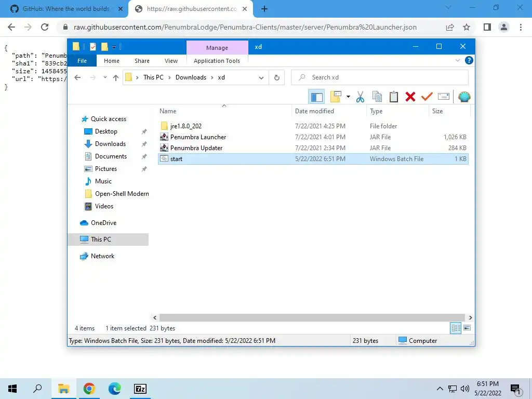532x399 pixels.
Task: Reload the Chrome page
Action: click(x=45, y=27)
